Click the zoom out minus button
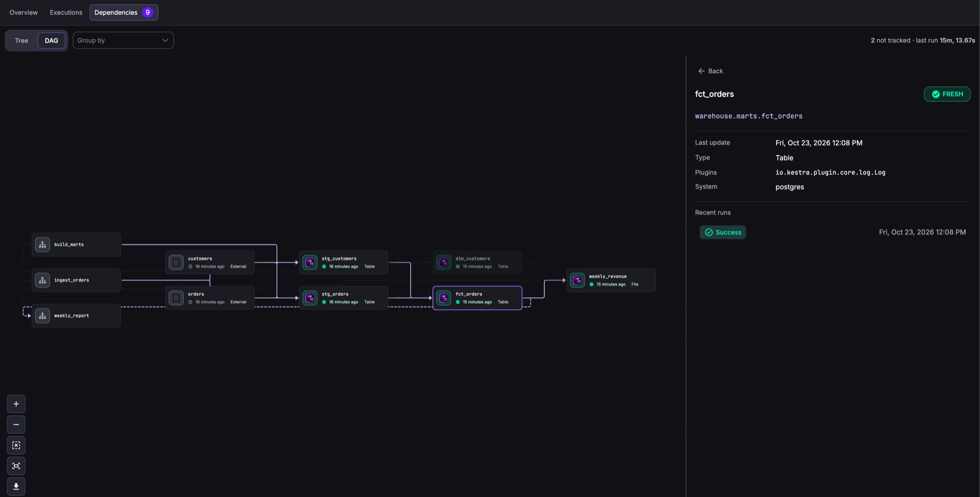Screen dimensions: 980x497 click(16, 425)
